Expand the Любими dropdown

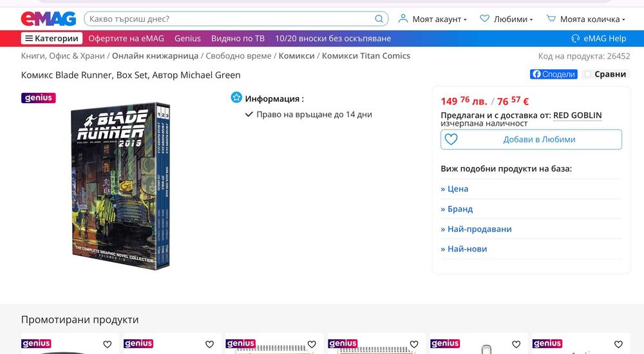(x=506, y=19)
